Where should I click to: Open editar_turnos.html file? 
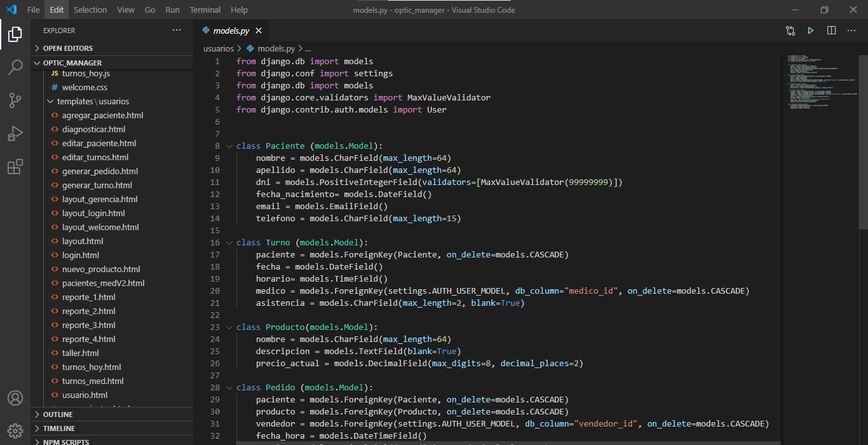(x=95, y=158)
